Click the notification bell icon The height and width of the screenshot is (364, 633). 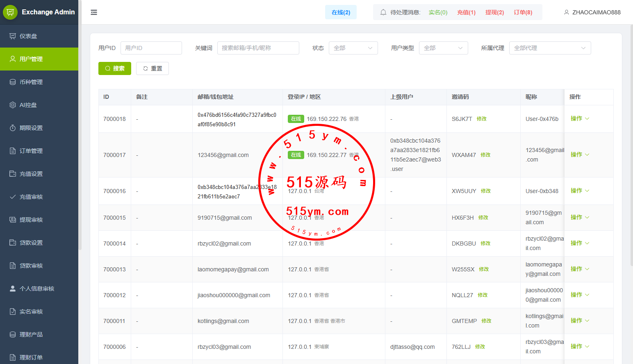[x=383, y=12]
